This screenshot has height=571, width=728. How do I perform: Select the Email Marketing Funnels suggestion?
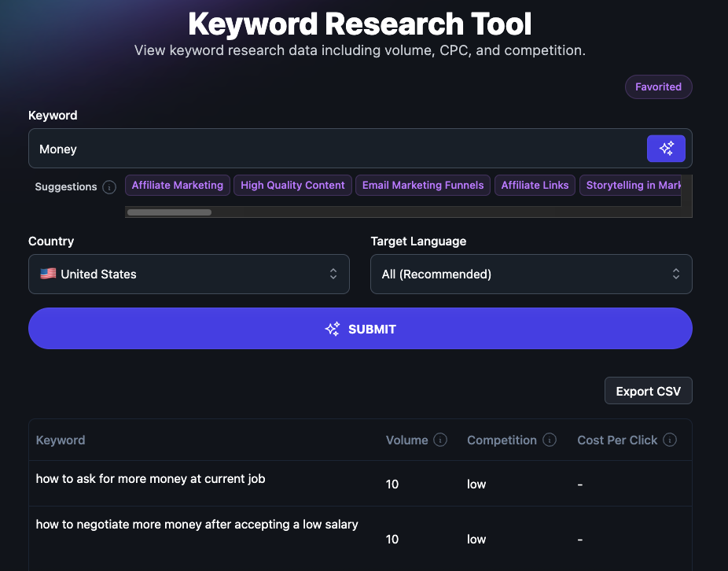423,186
